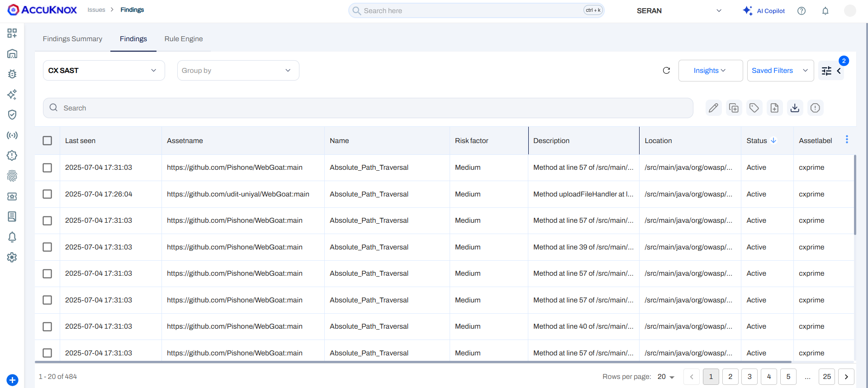Check the row with 'Method at line 39'

tap(47, 247)
